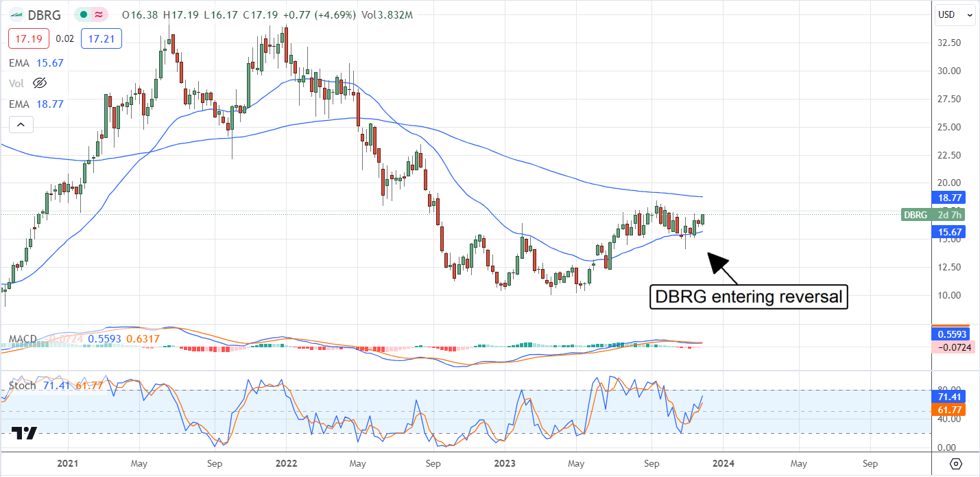The height and width of the screenshot is (477, 980).
Task: Open chart settings gear at bottom right
Action: 956,463
